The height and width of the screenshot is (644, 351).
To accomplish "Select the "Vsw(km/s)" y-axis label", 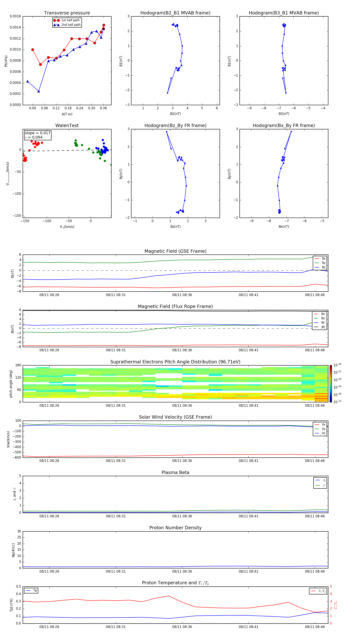I will [8, 439].
